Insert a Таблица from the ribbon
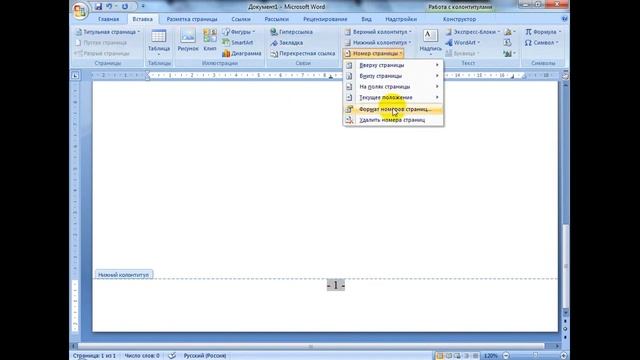The image size is (640, 360). pyautogui.click(x=159, y=42)
